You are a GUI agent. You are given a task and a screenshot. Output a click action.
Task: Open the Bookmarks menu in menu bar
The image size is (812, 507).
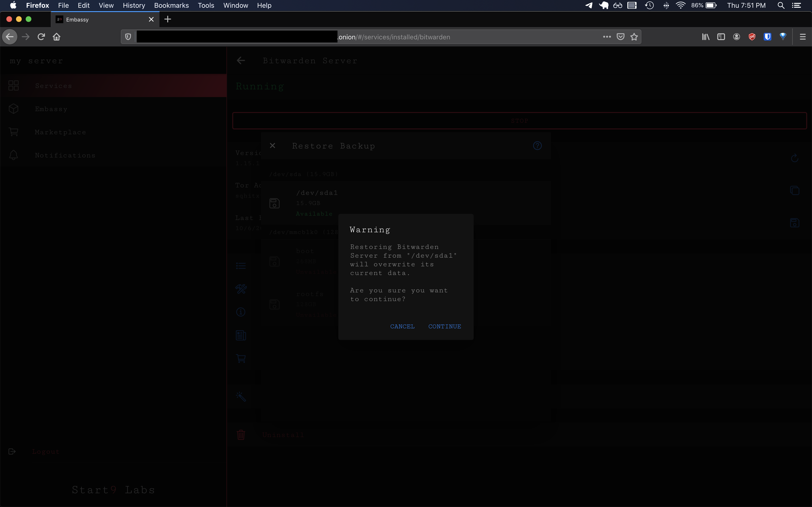(x=171, y=5)
